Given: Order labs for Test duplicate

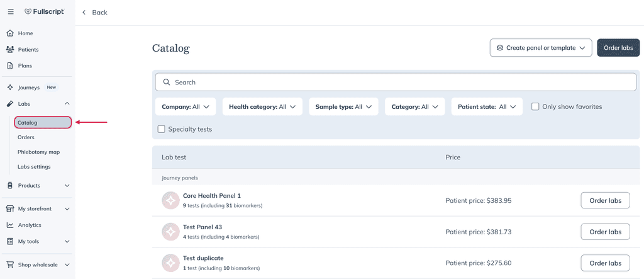Looking at the screenshot, I should (606, 263).
